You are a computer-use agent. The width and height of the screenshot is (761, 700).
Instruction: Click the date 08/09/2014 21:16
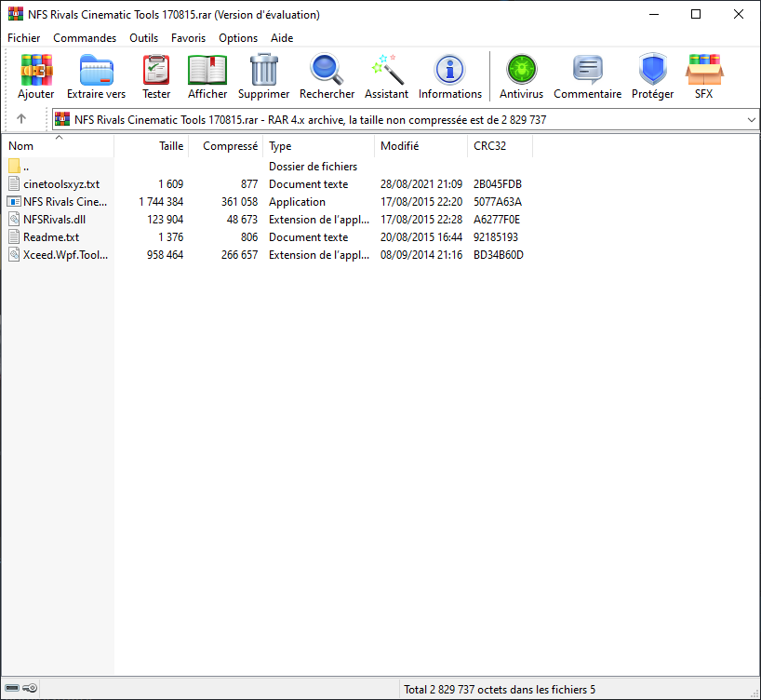point(421,255)
